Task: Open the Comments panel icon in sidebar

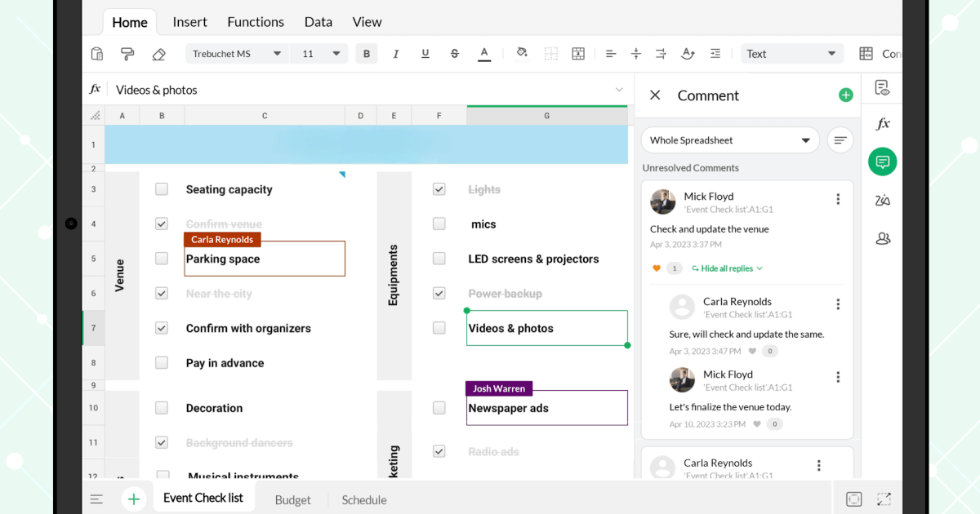Action: click(882, 162)
